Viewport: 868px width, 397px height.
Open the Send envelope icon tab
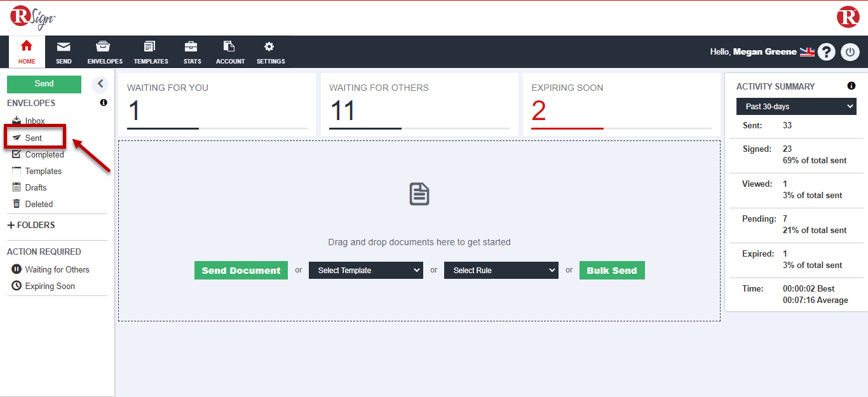(64, 46)
